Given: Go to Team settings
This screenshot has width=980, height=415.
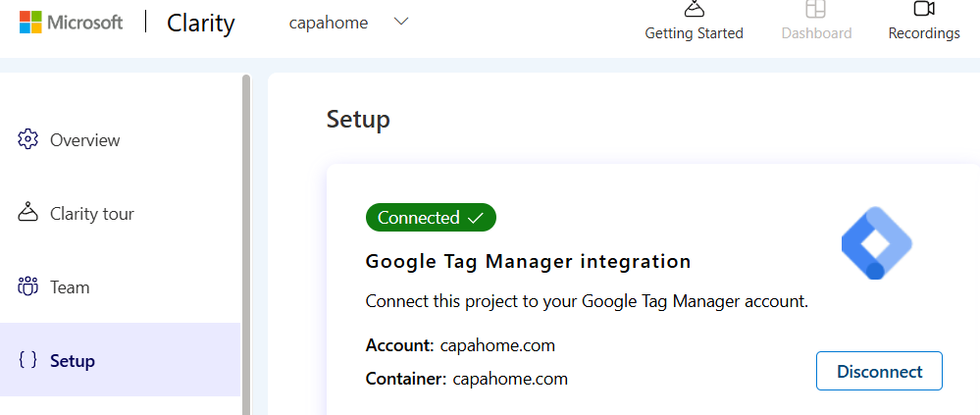Looking at the screenshot, I should click(x=120, y=286).
